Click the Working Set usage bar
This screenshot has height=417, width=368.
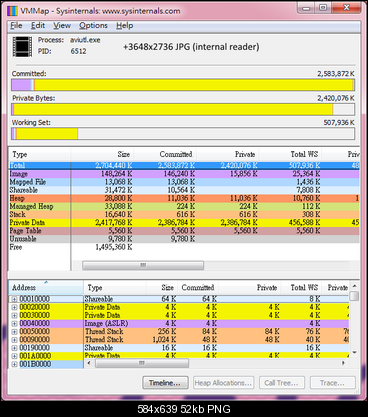pyautogui.click(x=183, y=134)
